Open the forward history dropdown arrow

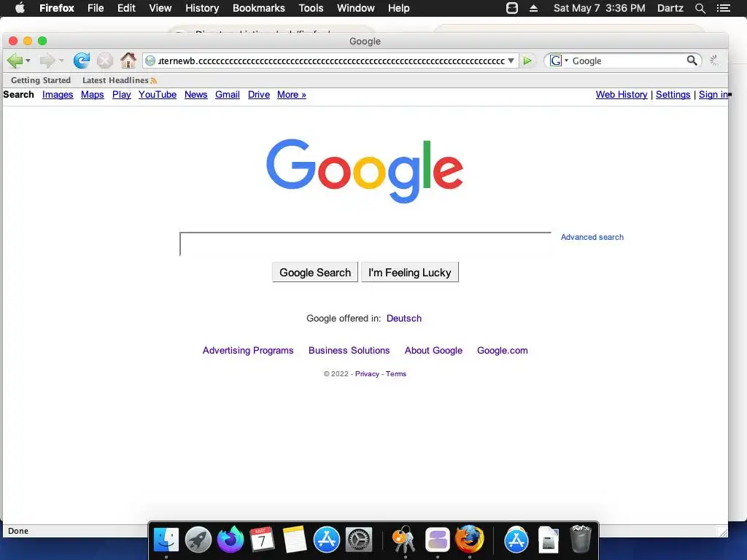click(x=61, y=61)
